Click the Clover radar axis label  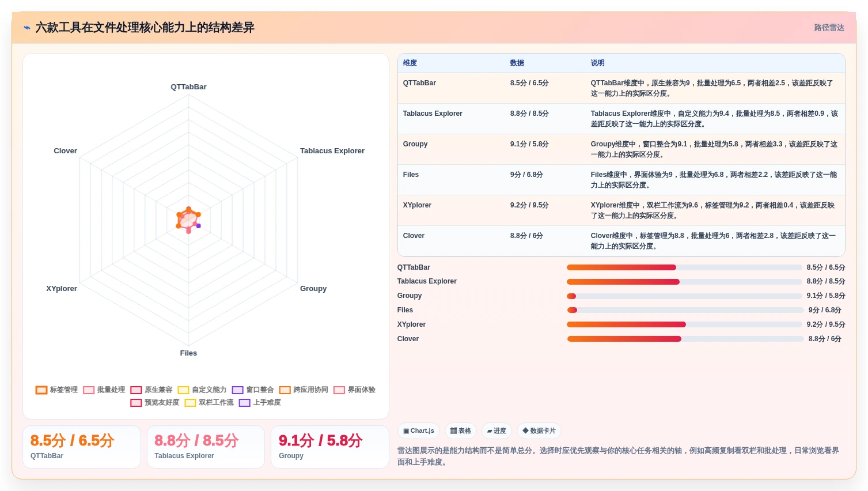pyautogui.click(x=65, y=151)
